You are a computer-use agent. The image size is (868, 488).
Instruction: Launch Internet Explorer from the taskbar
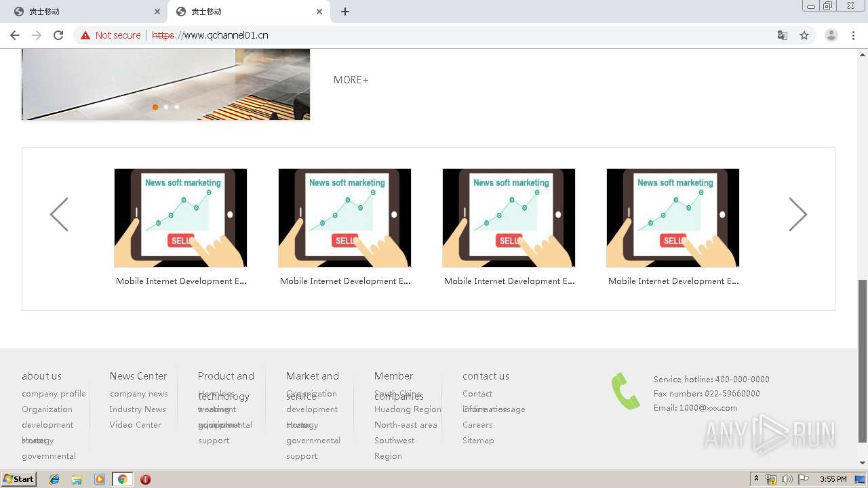(54, 479)
